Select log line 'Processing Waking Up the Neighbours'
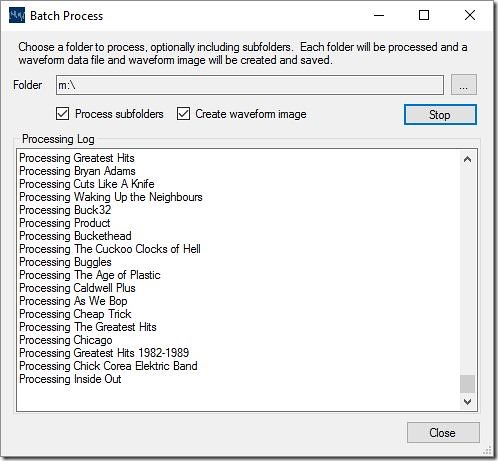Viewport: 498px width, 461px height. pyautogui.click(x=111, y=197)
